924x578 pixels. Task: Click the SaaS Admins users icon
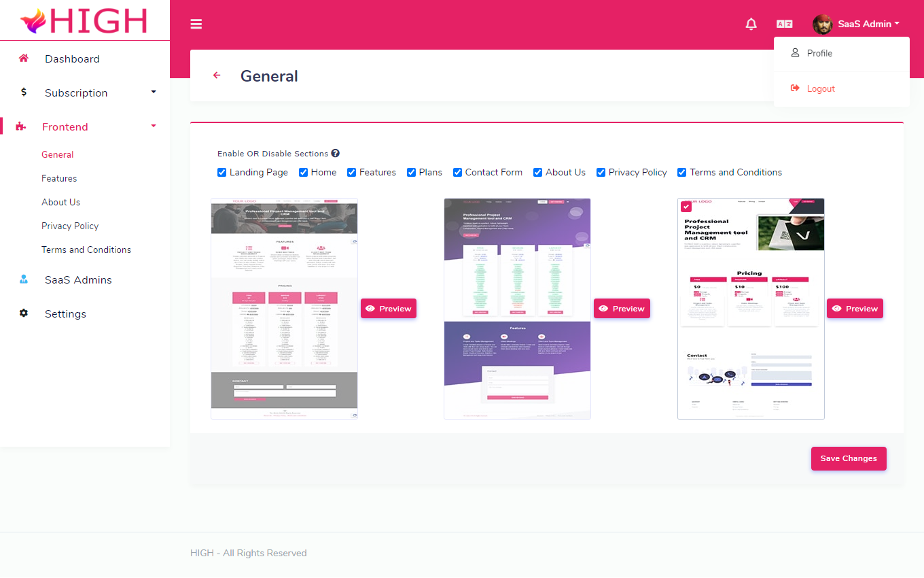24,279
